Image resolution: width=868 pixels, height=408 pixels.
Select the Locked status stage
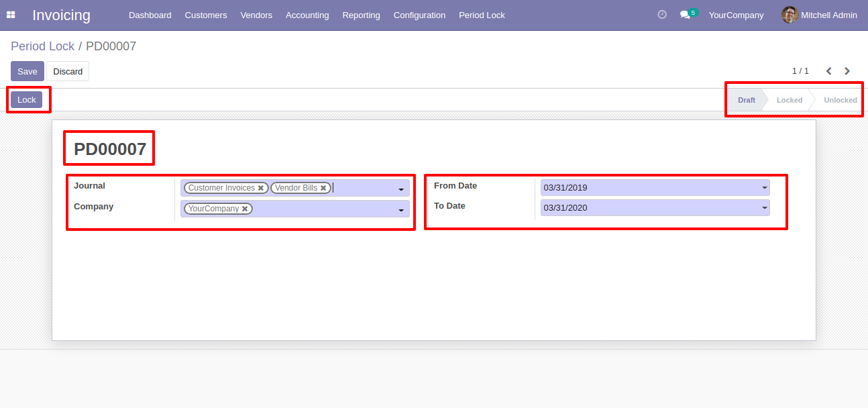790,100
